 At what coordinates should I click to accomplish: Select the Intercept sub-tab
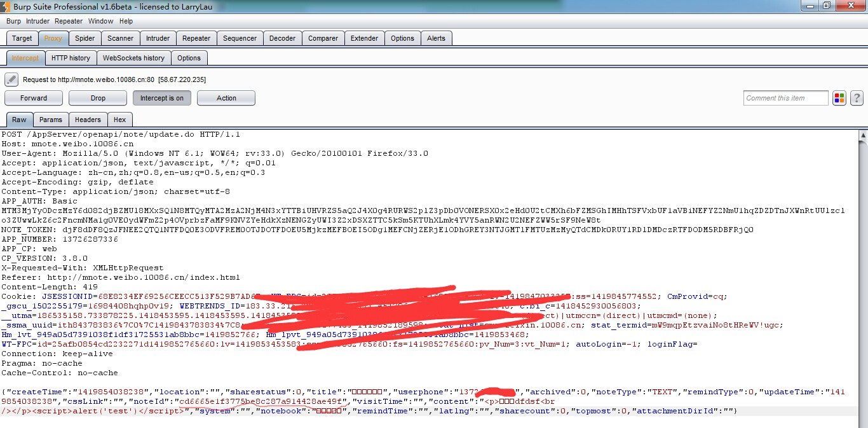pyautogui.click(x=25, y=58)
